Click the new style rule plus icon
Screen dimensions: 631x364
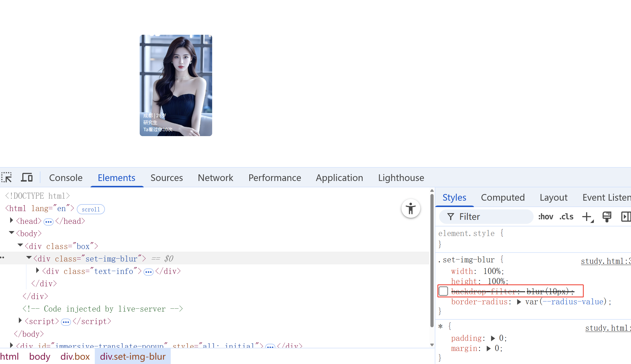pyautogui.click(x=587, y=217)
